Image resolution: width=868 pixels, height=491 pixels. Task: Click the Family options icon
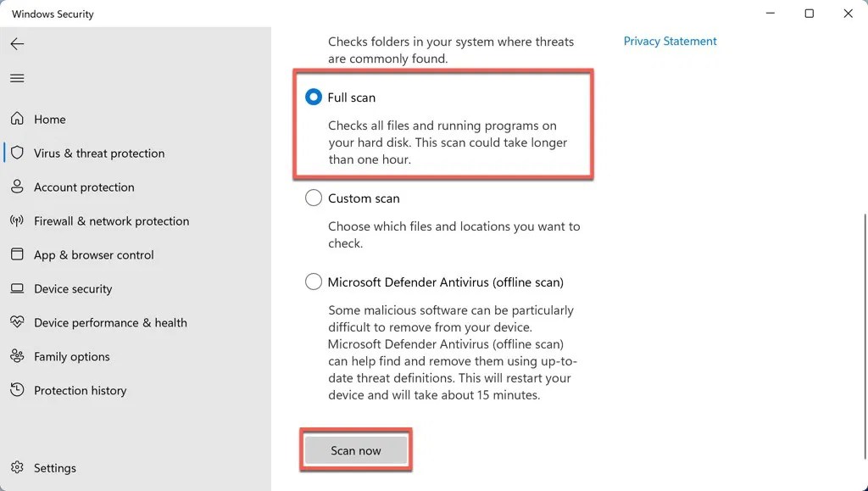18,356
